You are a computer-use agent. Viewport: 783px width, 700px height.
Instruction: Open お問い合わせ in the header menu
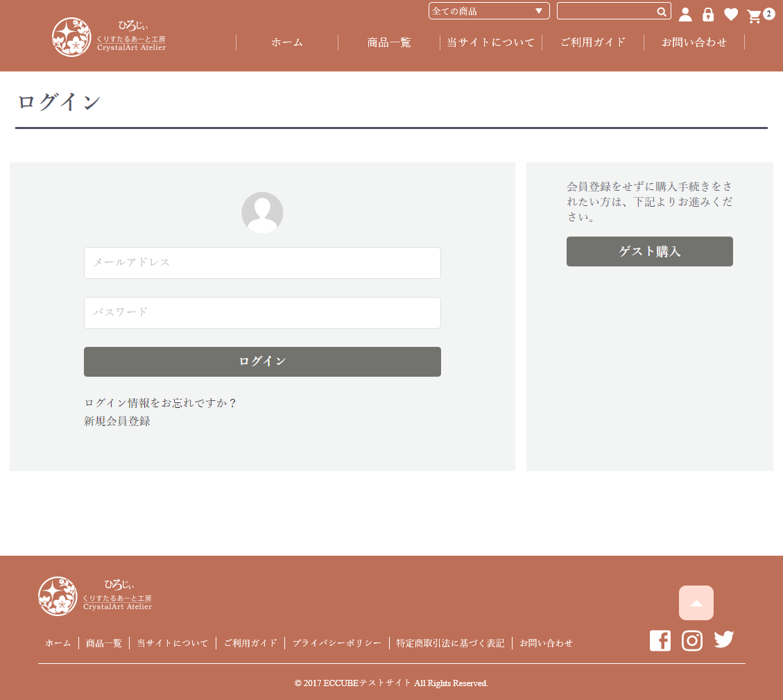(x=694, y=43)
